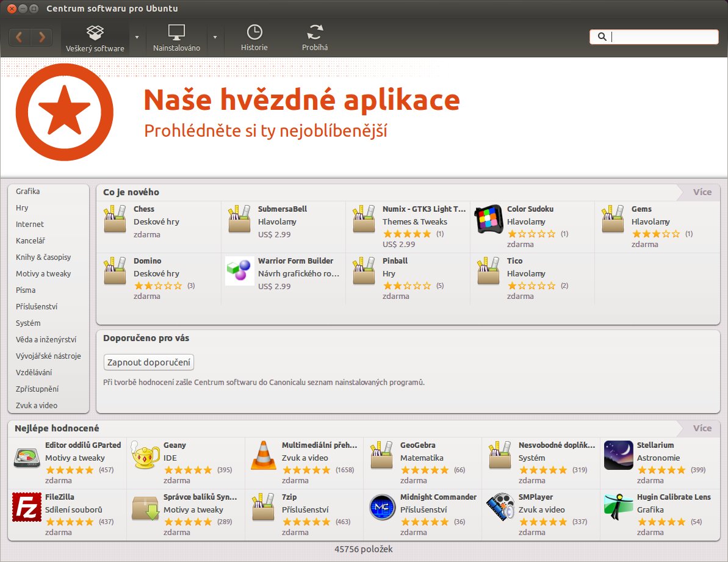
Task: Expand the Nainstalováno dropdown arrow
Action: pyautogui.click(x=215, y=37)
